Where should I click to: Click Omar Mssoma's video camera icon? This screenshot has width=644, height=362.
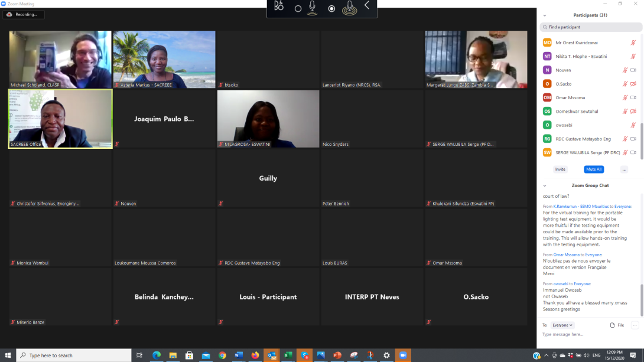tap(633, 97)
